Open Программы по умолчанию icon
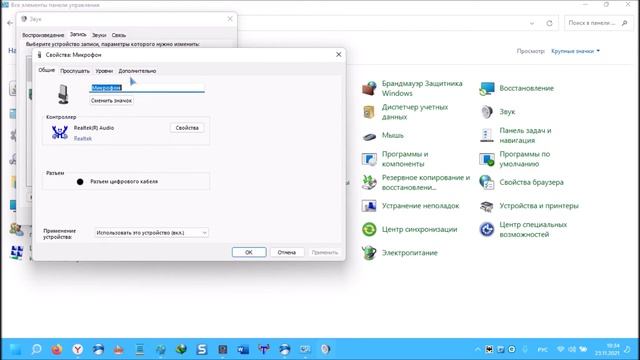Screen dimensions: 640x360 point(487,159)
